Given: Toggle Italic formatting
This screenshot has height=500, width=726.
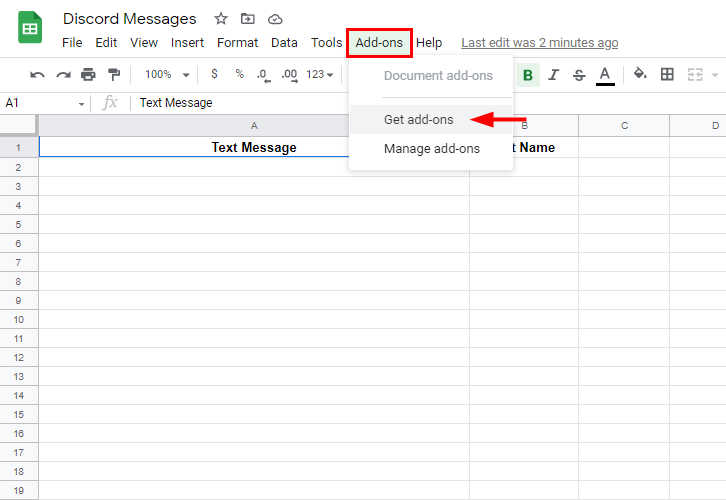Looking at the screenshot, I should click(553, 75).
